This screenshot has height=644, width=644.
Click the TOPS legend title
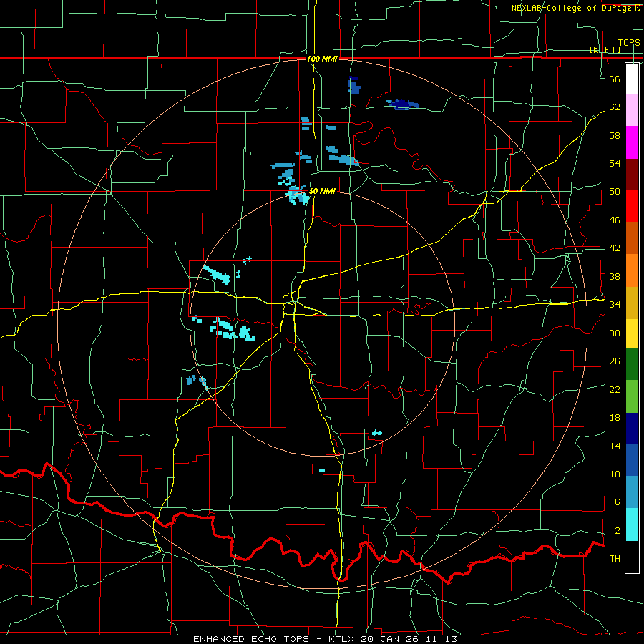pos(629,43)
